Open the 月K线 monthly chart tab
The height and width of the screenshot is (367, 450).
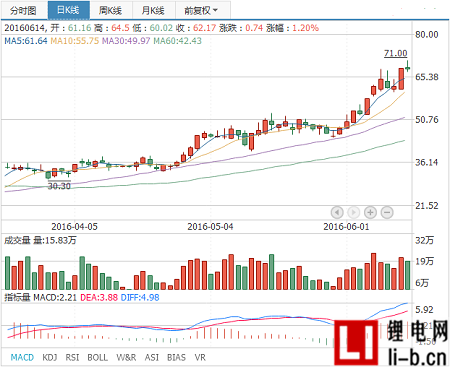tap(153, 10)
